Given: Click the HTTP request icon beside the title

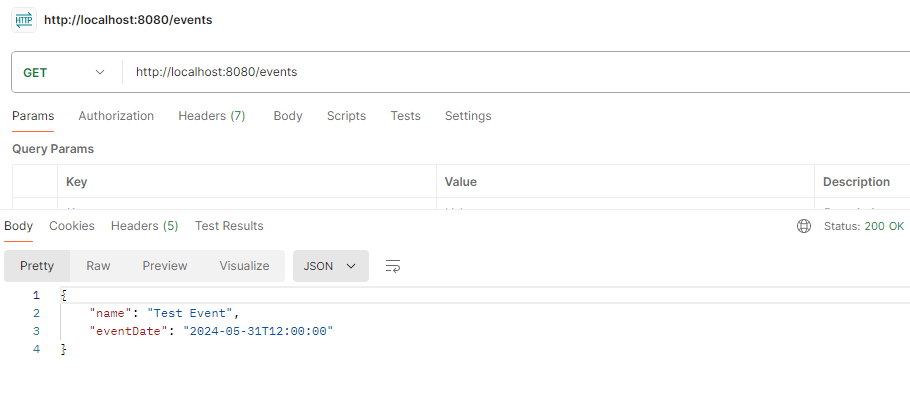Looking at the screenshot, I should click(24, 20).
